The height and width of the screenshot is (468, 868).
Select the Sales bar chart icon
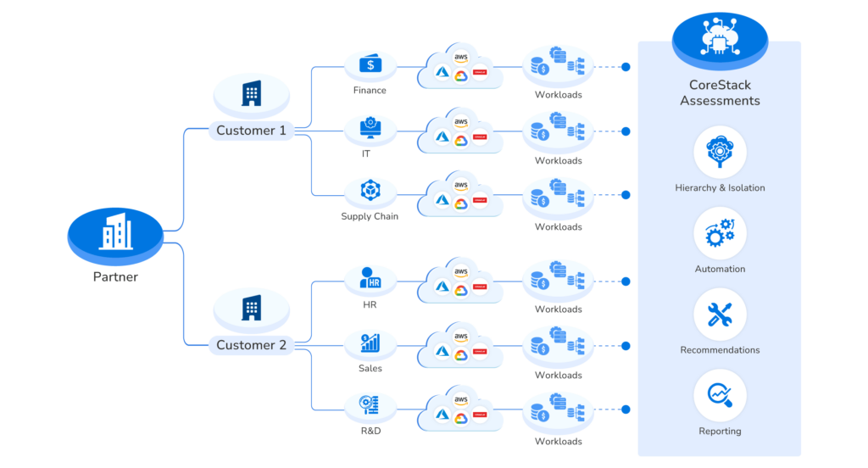point(370,342)
